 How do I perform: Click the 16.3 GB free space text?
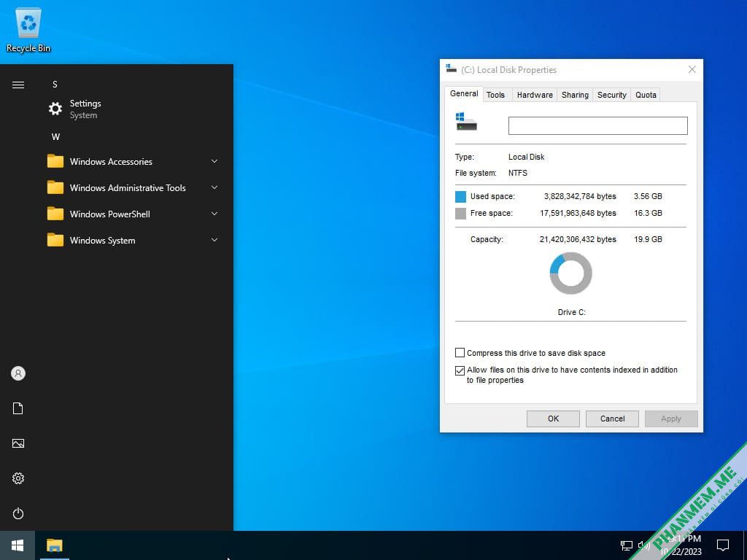click(x=648, y=213)
